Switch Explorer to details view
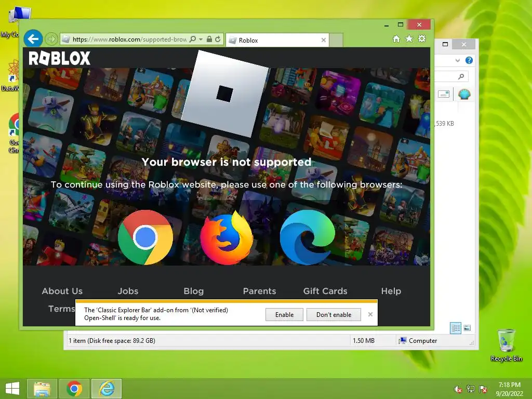The width and height of the screenshot is (532, 399). (x=456, y=328)
